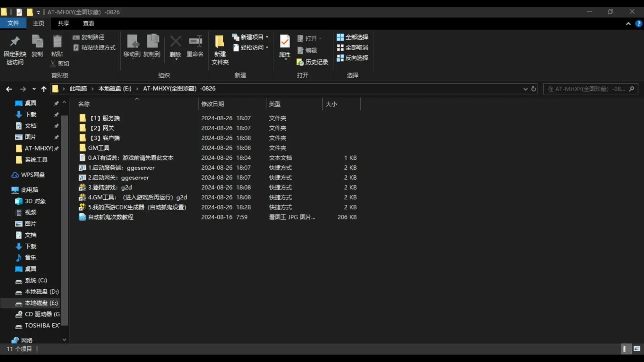Go back with the back arrow
This screenshot has height=362, width=644.
pyautogui.click(x=9, y=89)
